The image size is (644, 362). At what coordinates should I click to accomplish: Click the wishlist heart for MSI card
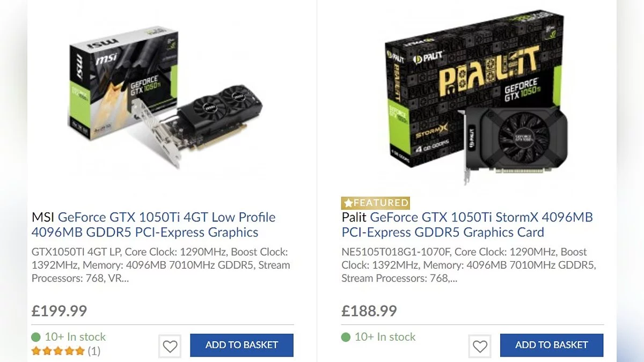pos(170,346)
